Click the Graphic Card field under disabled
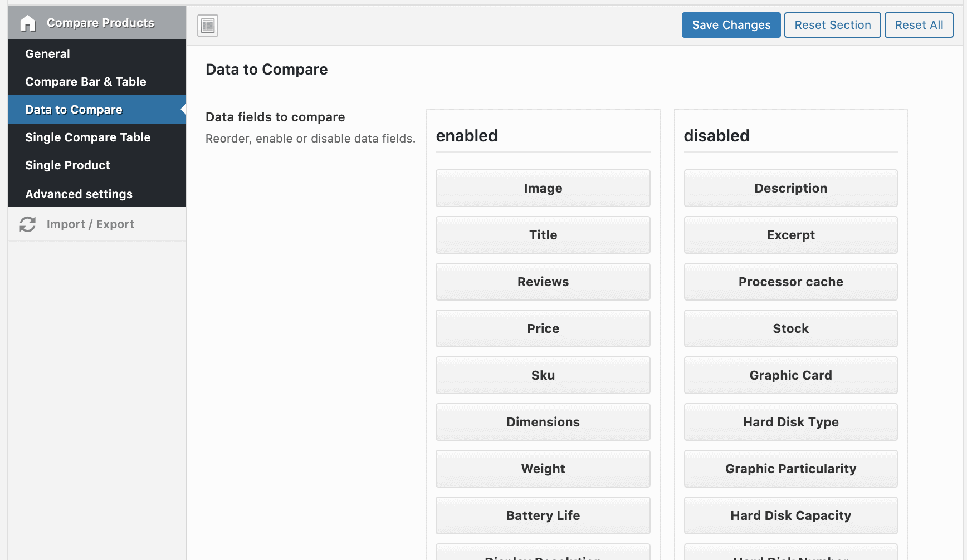Screen dimensions: 967x560 [790, 375]
